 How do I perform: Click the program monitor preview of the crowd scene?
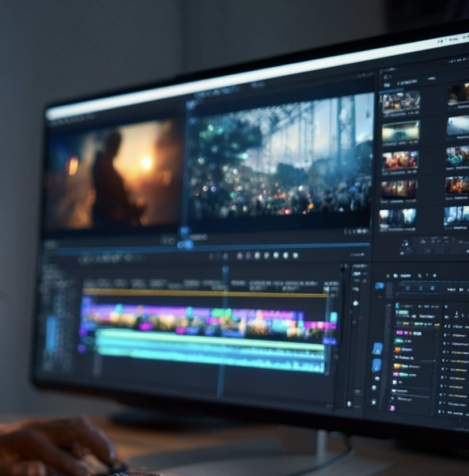[279, 158]
